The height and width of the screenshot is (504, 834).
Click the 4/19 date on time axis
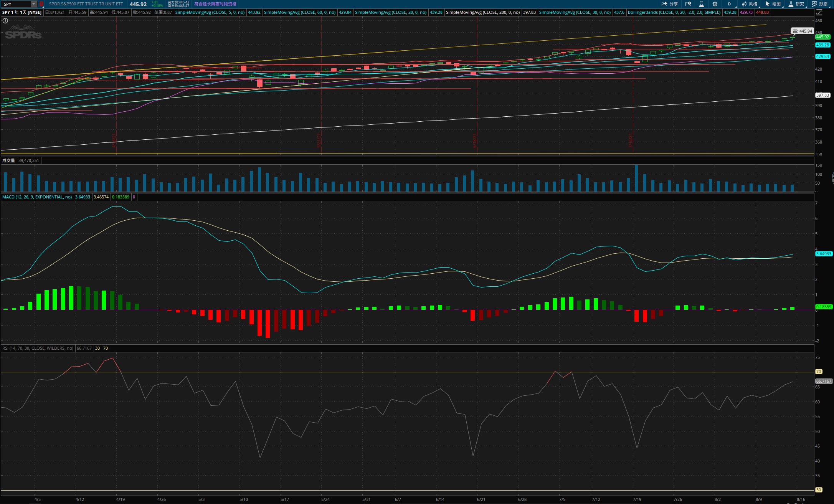121,499
